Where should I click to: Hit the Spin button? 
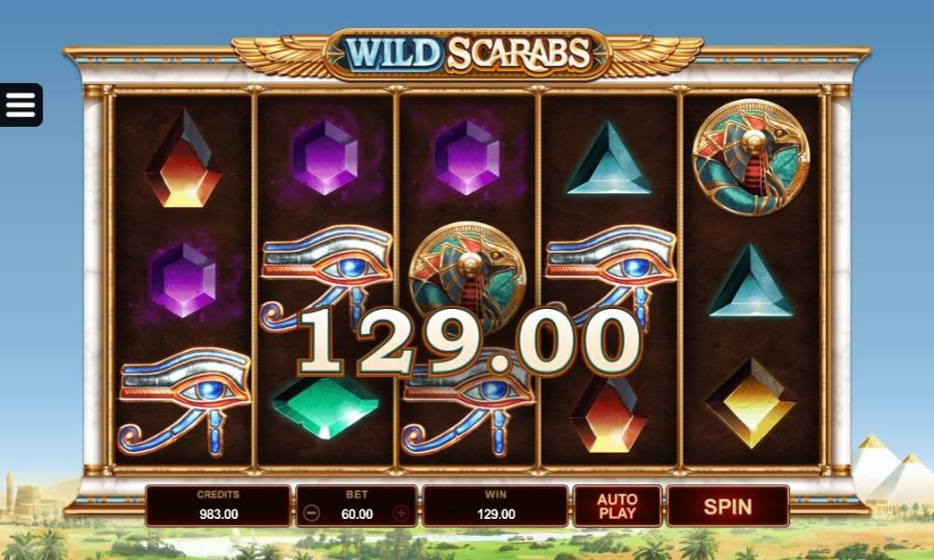point(728,507)
